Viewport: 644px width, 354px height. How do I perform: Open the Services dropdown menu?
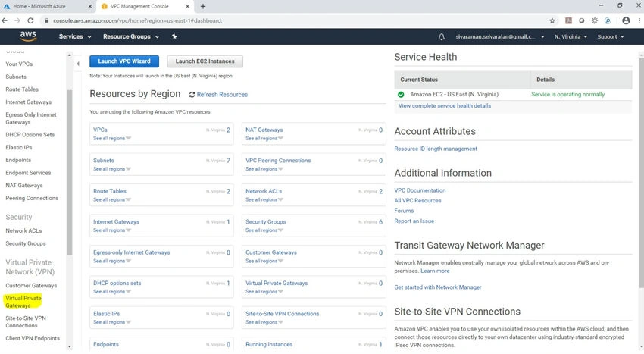click(75, 36)
